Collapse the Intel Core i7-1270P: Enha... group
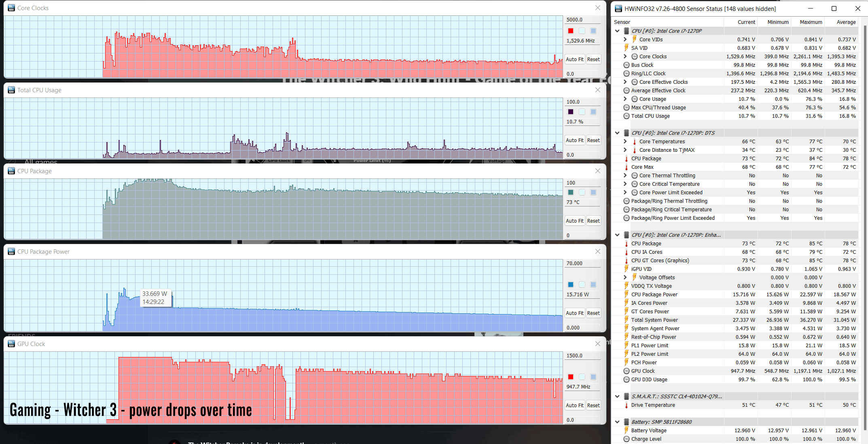Image resolution: width=868 pixels, height=444 pixels. (x=617, y=235)
